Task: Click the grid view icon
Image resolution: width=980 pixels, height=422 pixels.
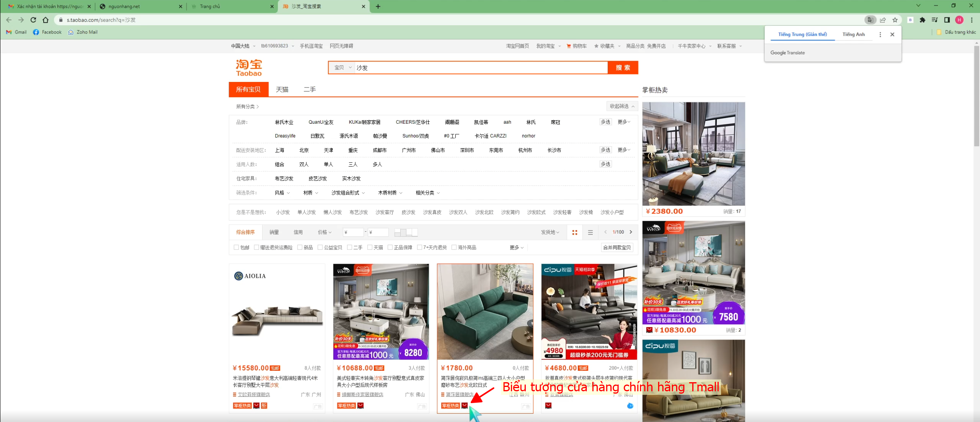Action: click(x=575, y=232)
